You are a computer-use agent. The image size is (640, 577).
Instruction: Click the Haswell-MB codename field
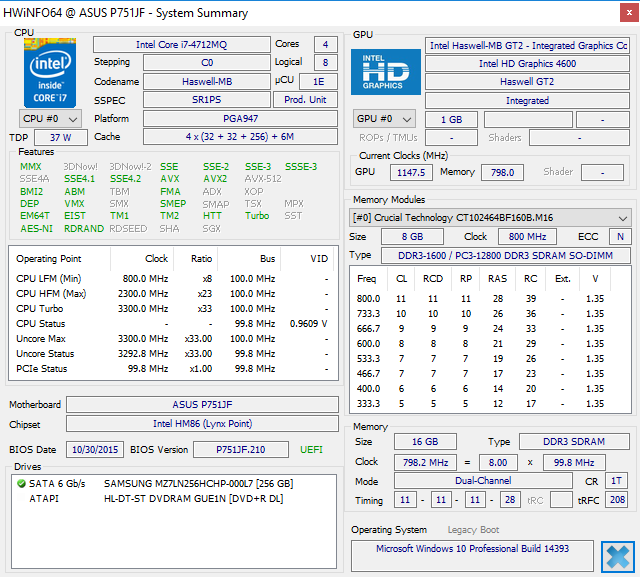click(x=207, y=82)
